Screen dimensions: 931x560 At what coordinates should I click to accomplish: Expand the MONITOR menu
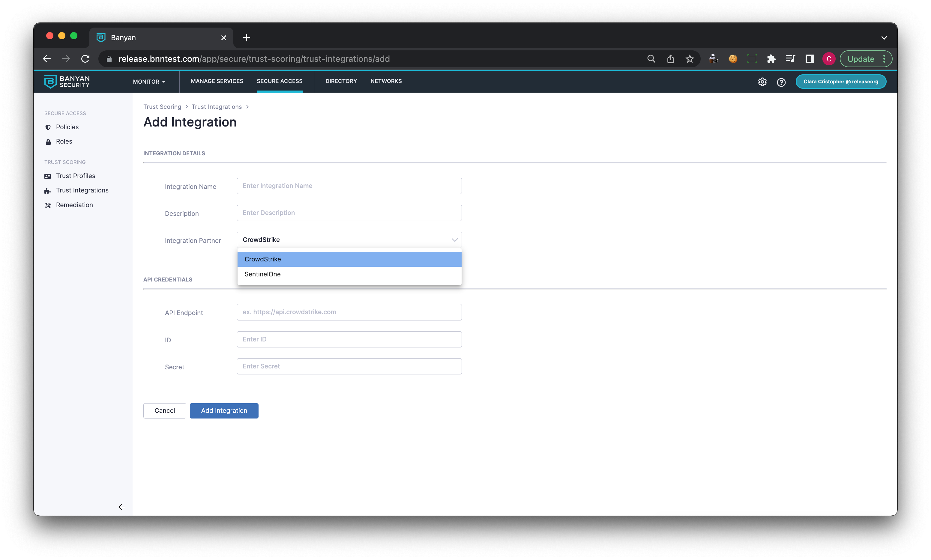click(x=149, y=82)
